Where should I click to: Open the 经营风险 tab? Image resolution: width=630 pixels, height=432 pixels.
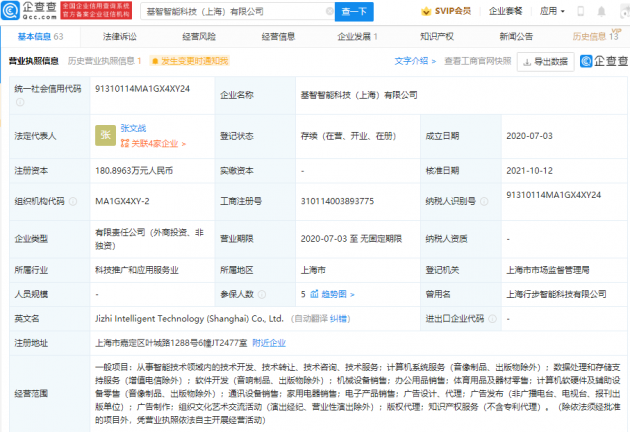click(x=199, y=36)
